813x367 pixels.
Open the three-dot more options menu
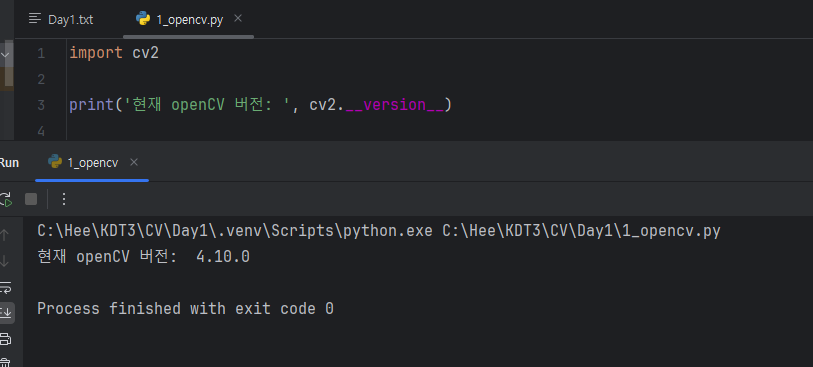coord(64,199)
